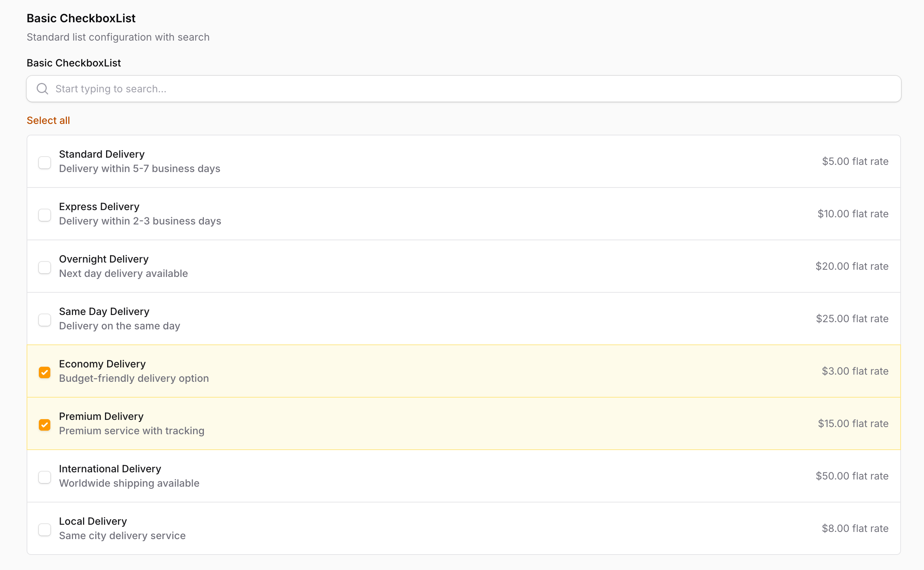
Task: Check the Standard Delivery checkbox
Action: pos(45,162)
